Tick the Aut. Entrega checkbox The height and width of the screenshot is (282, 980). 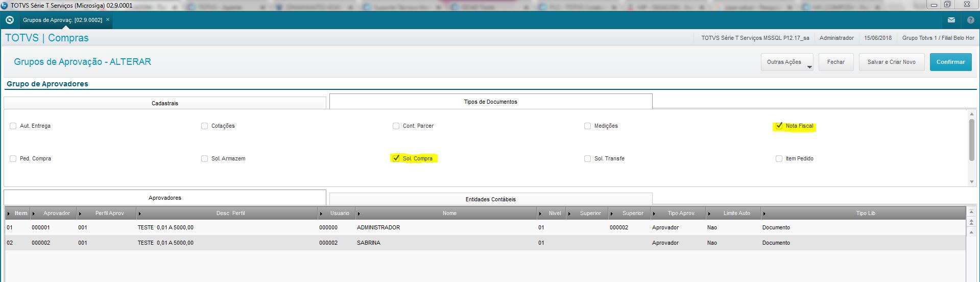coord(13,126)
